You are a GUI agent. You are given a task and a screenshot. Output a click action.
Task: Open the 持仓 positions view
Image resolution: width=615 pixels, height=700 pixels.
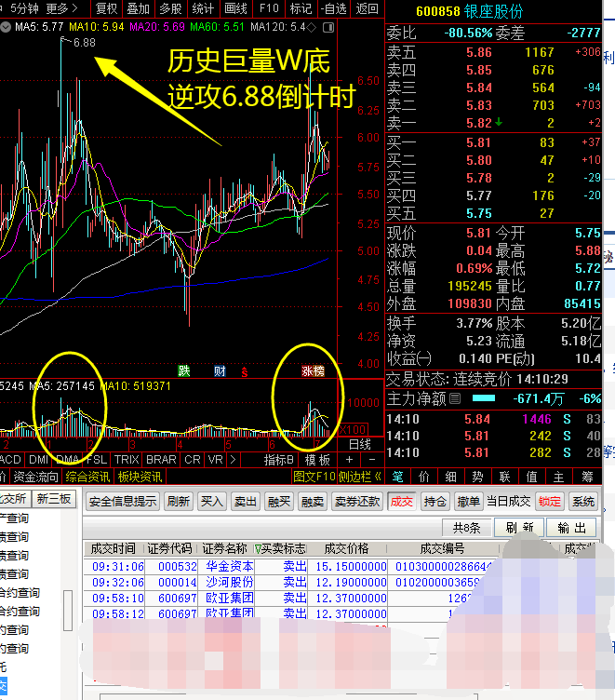(x=435, y=502)
